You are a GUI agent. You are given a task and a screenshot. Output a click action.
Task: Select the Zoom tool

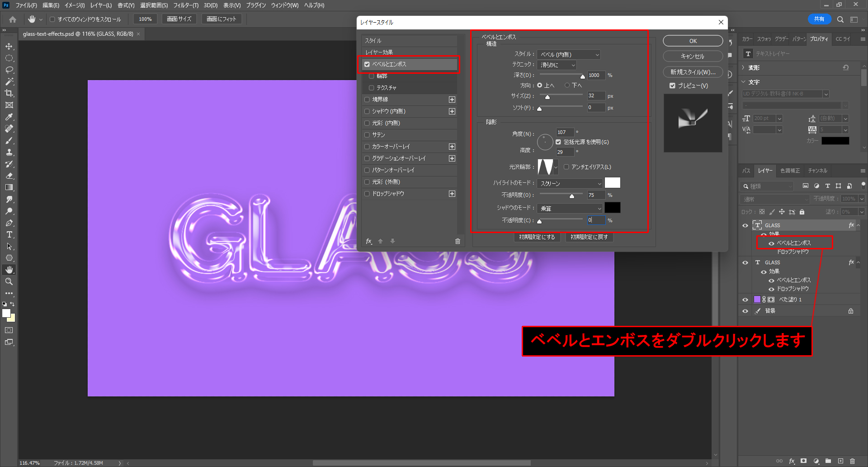(9, 281)
